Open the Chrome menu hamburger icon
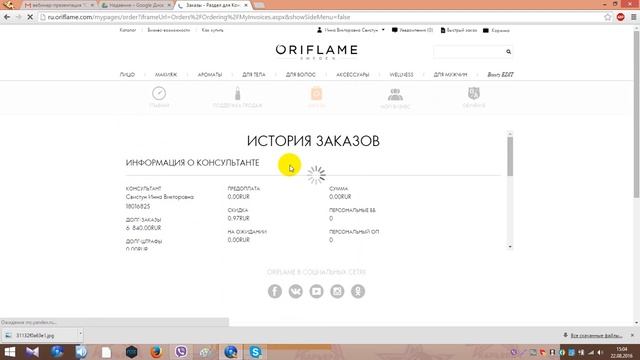 tap(633, 17)
